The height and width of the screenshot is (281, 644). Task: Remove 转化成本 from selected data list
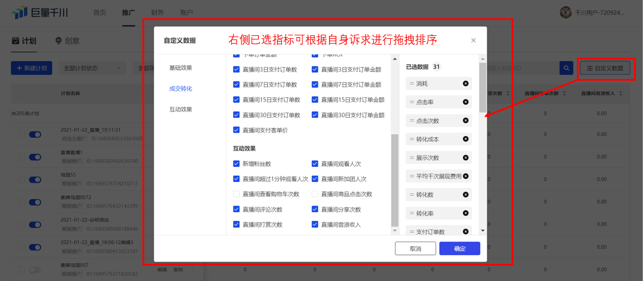pyautogui.click(x=465, y=139)
